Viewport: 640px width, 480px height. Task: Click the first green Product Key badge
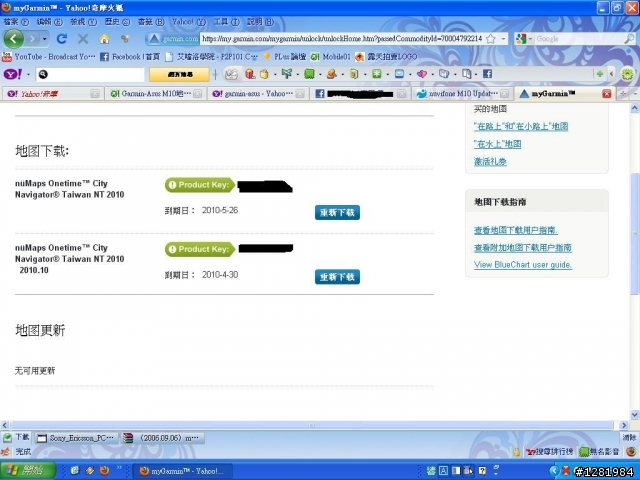(200, 185)
